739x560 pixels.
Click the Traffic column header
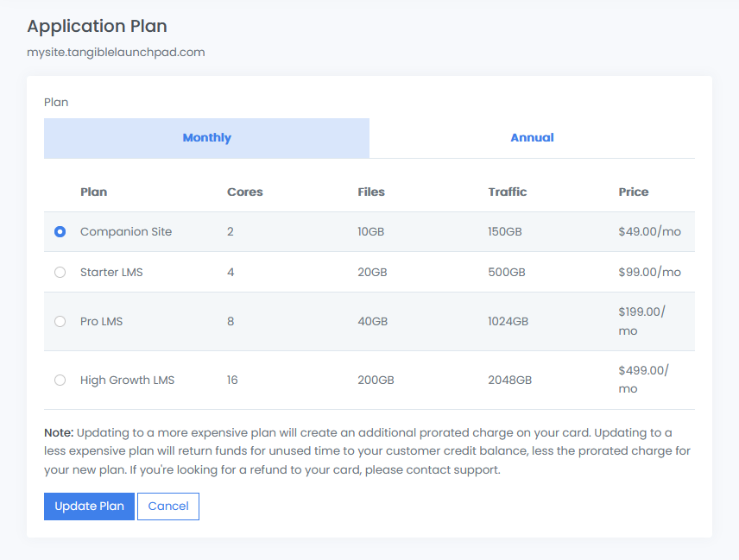(507, 192)
